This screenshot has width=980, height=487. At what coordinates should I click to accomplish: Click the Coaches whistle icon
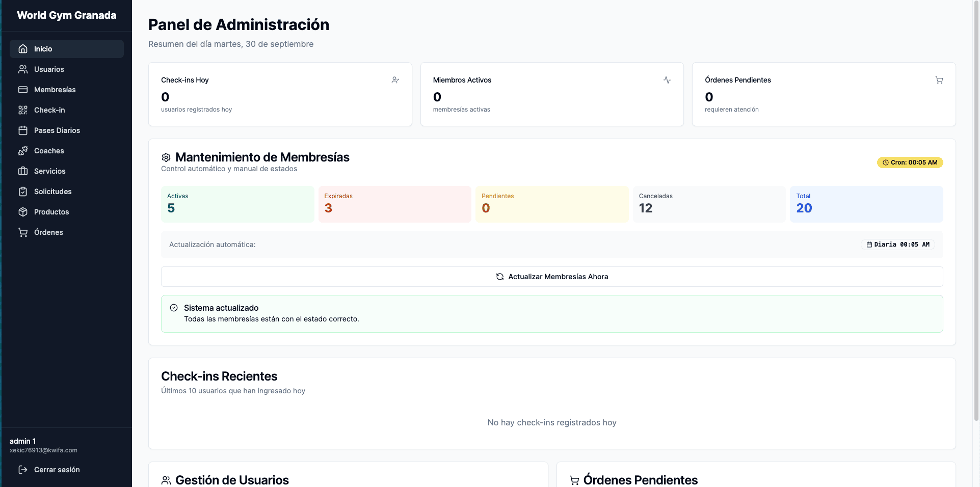[23, 151]
